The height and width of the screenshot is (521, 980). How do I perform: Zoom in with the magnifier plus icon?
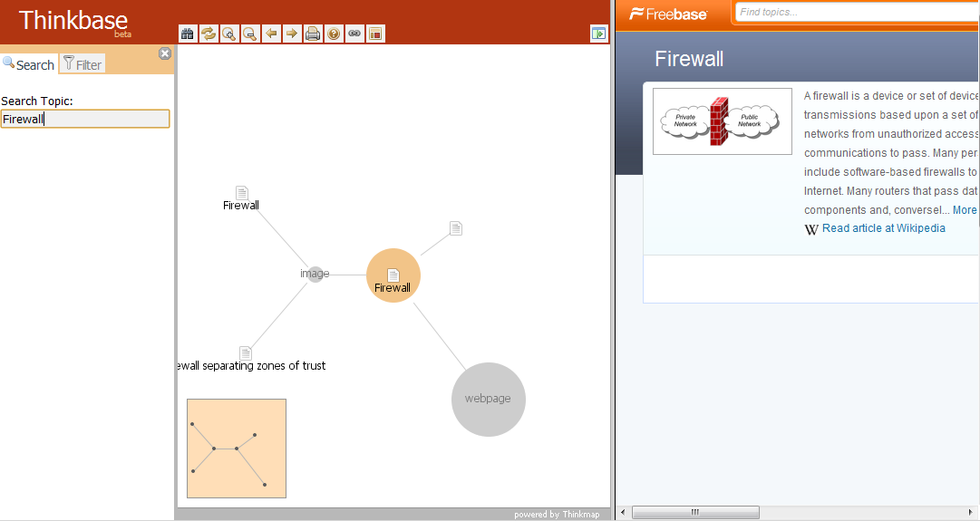pyautogui.click(x=229, y=34)
